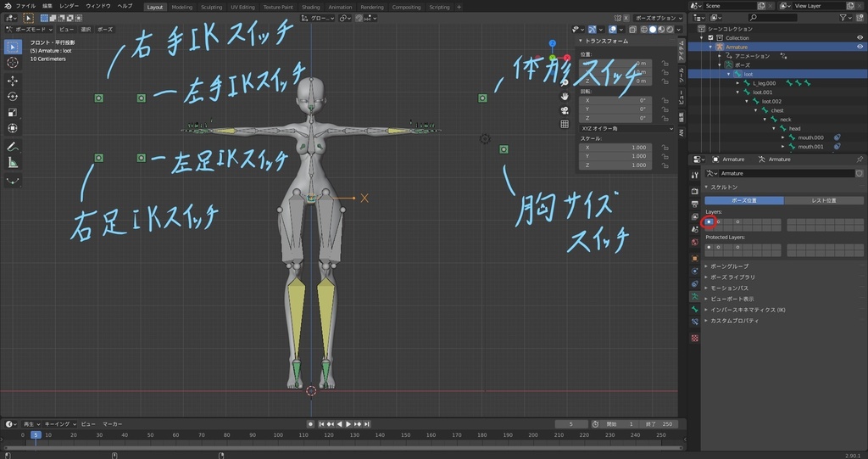Select the Annotate tool in the left toolbar
868x459 pixels.
(x=13, y=146)
